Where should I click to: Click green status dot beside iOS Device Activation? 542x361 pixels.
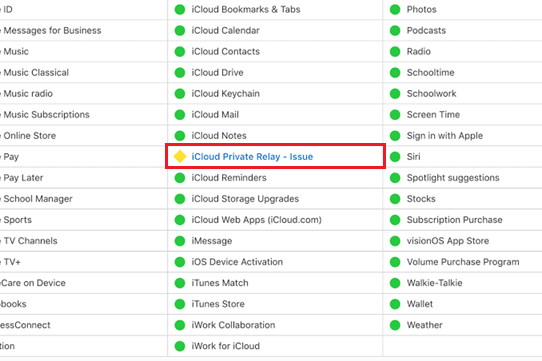pos(180,262)
